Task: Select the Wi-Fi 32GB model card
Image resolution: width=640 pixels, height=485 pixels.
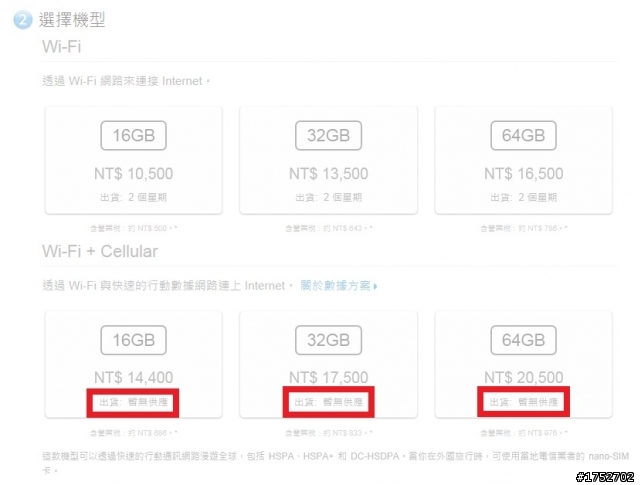Action: pos(329,160)
